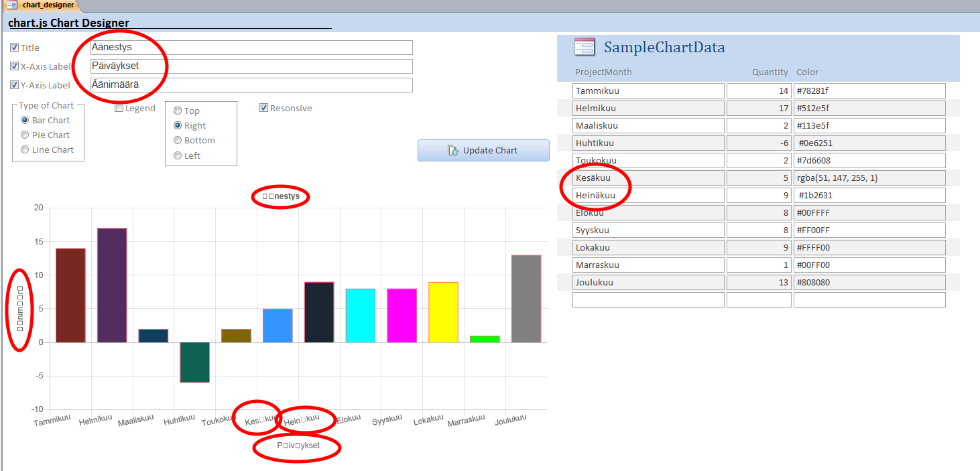Toggle the X-Axis Label checkbox
This screenshot has width=980, height=471.
[14, 66]
